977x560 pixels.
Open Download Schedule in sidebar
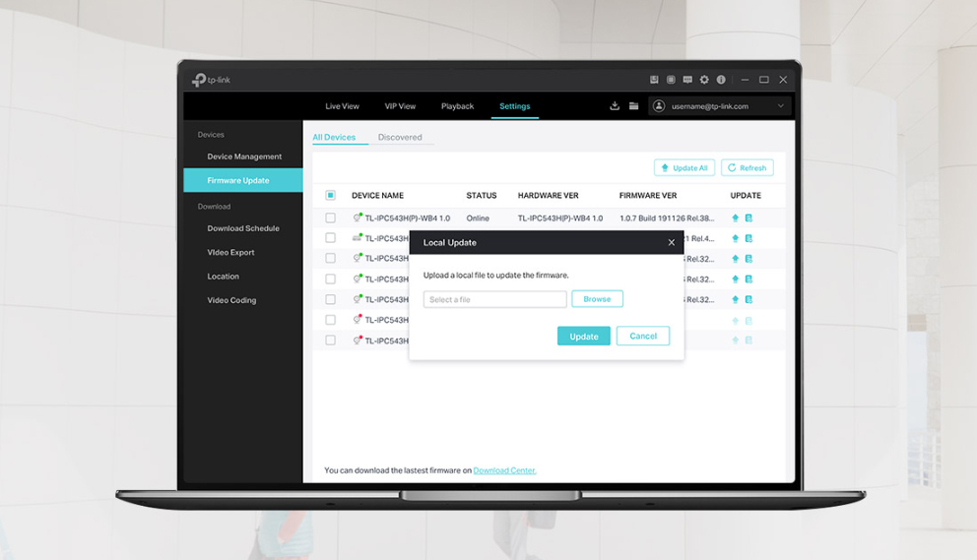[243, 228]
